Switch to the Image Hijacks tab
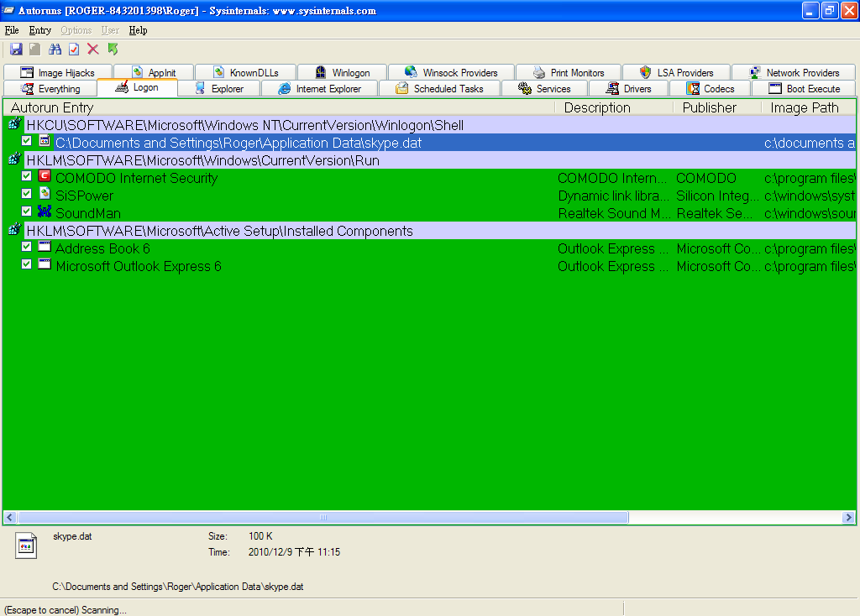Image resolution: width=860 pixels, height=616 pixels. coord(58,72)
